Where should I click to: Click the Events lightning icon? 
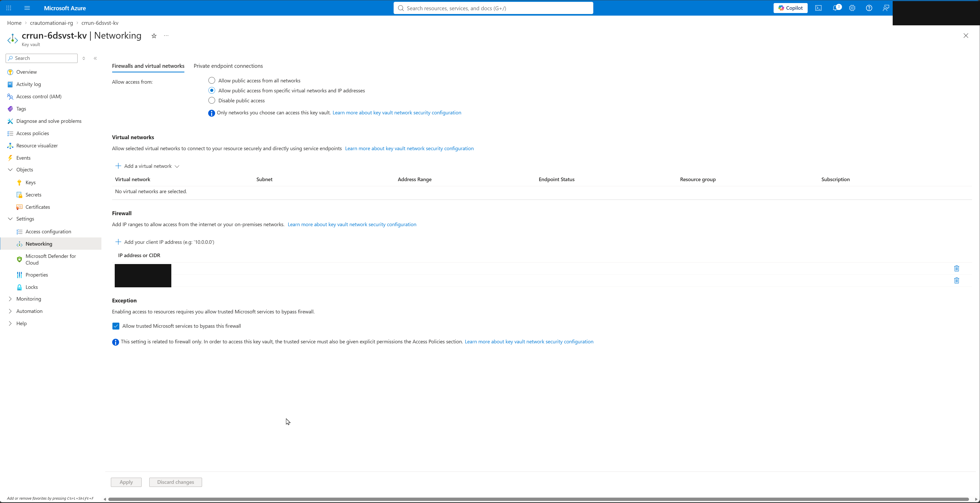10,158
